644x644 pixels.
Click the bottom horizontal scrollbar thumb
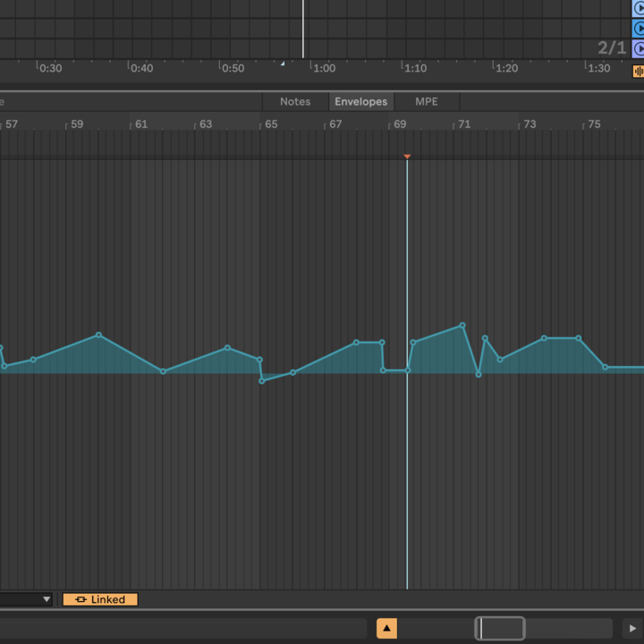tap(500, 629)
